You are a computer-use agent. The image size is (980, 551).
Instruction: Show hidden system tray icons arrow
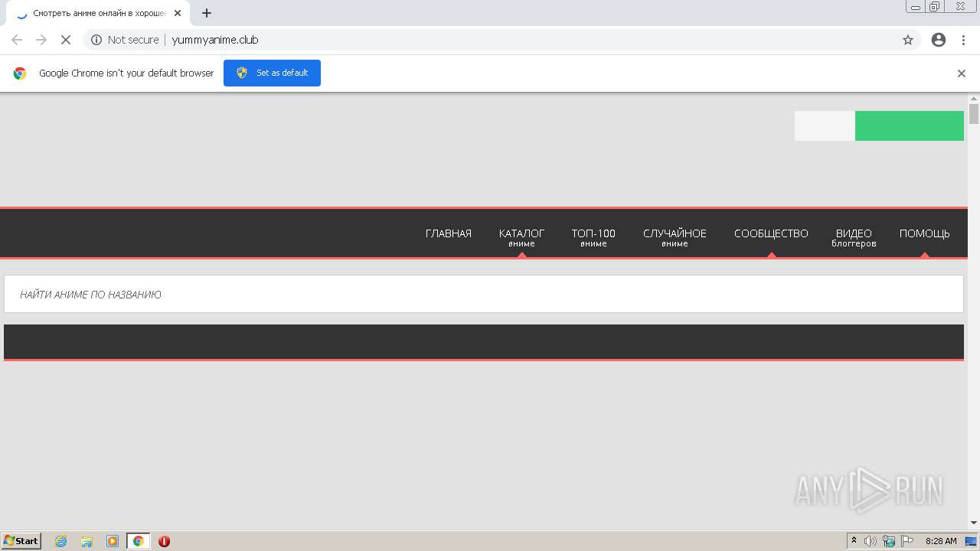click(854, 540)
